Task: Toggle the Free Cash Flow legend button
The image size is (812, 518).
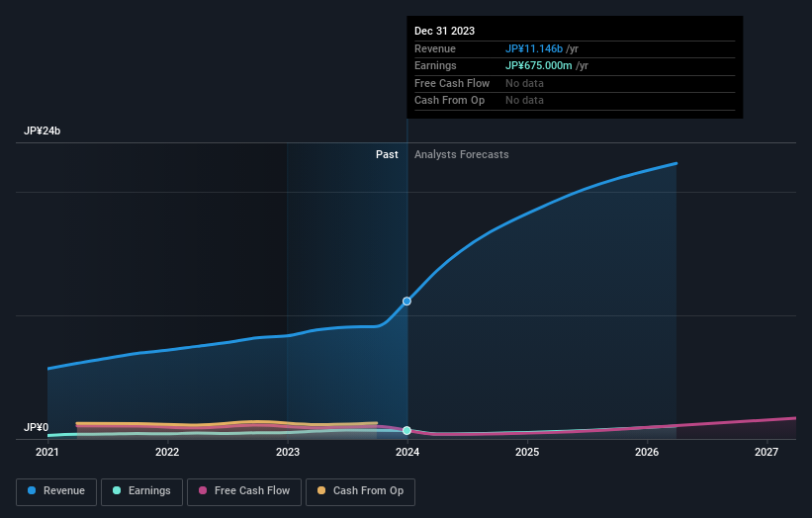Action: click(244, 491)
